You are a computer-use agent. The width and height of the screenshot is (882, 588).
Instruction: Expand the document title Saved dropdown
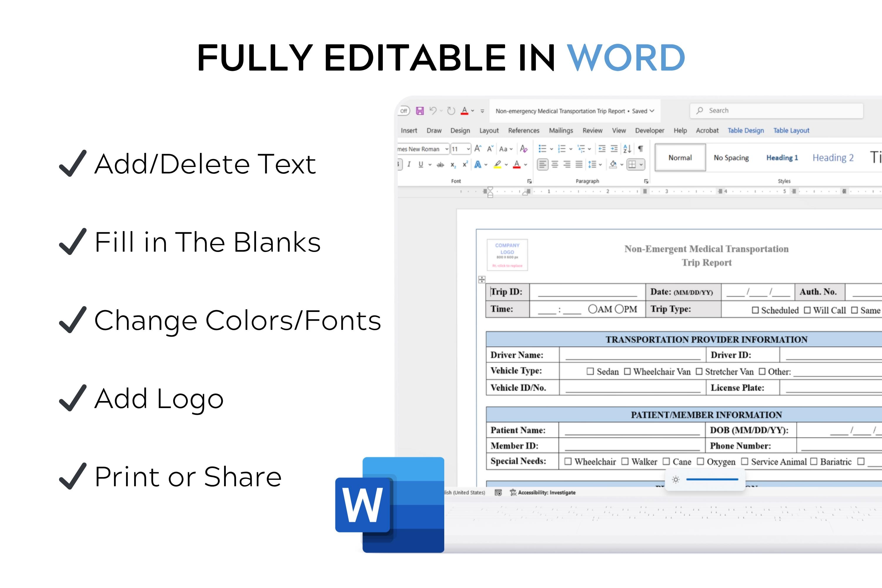652,111
